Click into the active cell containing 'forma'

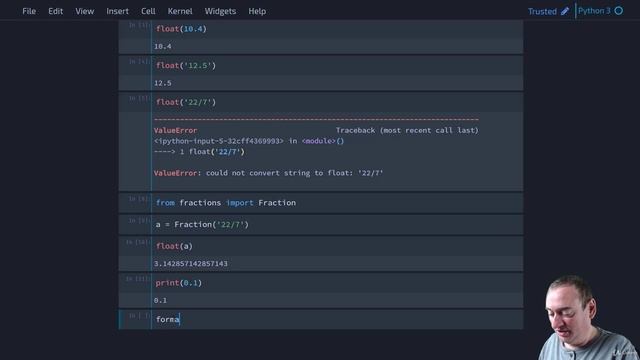337,319
